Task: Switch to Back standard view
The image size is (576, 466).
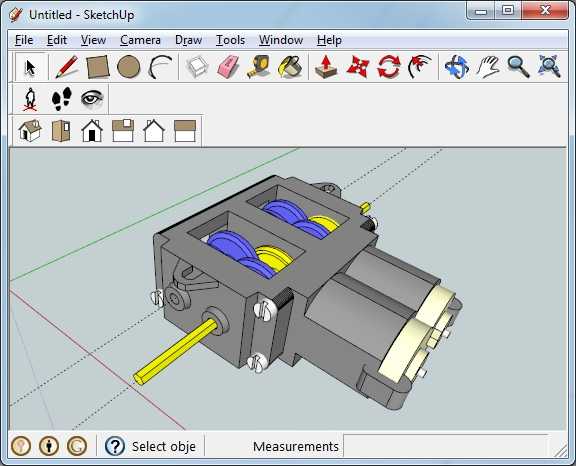Action: (x=154, y=131)
